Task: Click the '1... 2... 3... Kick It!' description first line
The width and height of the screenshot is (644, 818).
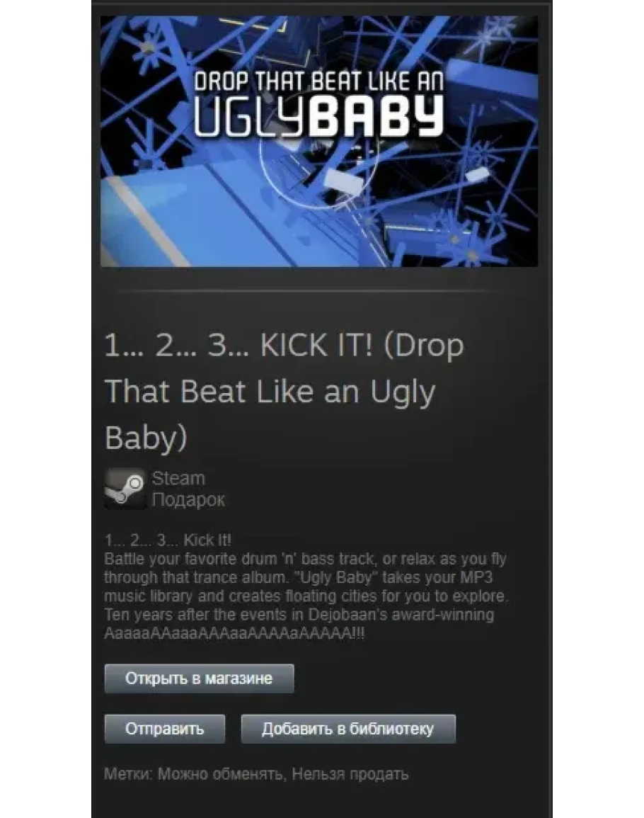Action: click(x=168, y=540)
